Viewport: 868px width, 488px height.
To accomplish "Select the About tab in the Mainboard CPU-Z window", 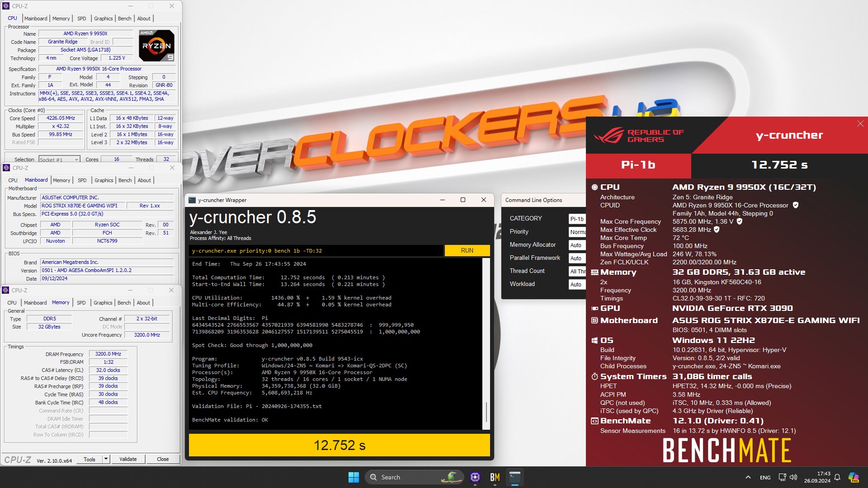I will pos(144,180).
